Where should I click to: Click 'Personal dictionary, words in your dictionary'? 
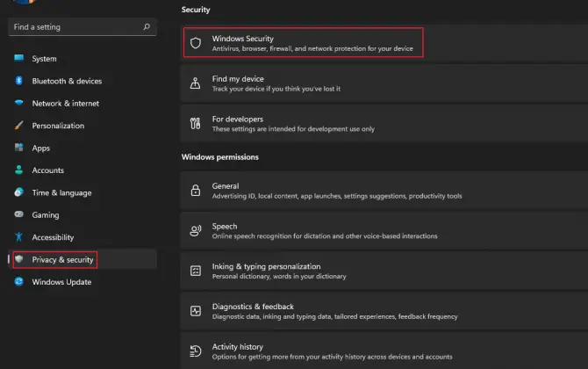click(279, 276)
